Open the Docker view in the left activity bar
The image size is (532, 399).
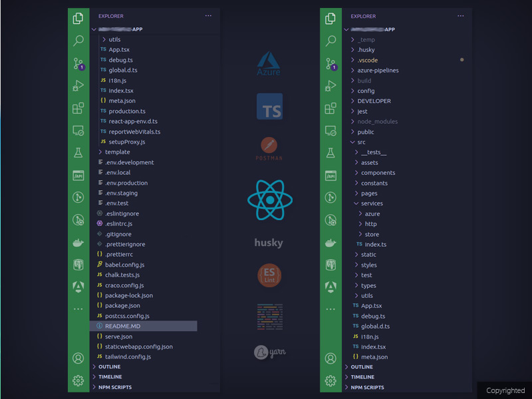[78, 243]
